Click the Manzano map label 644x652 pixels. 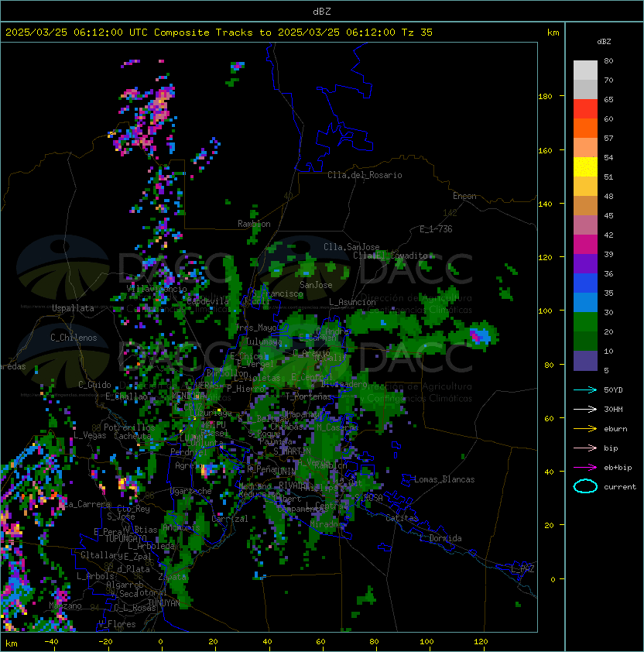click(65, 606)
